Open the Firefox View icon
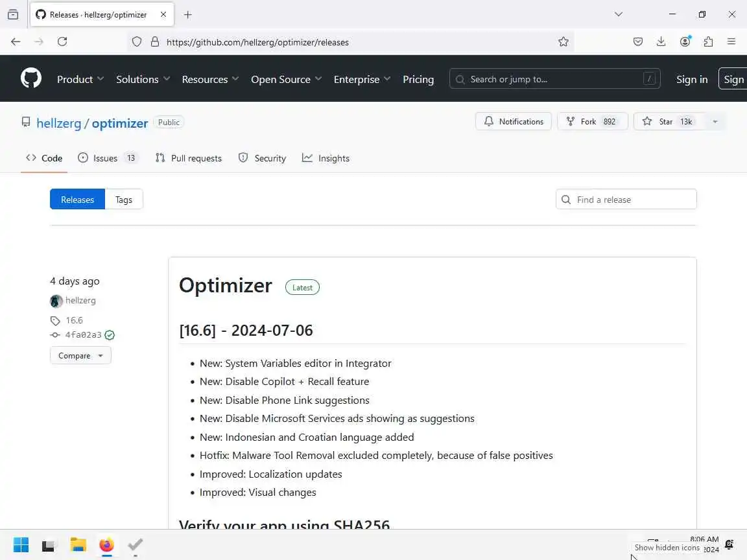Screen dimensions: 747x560 (14, 15)
